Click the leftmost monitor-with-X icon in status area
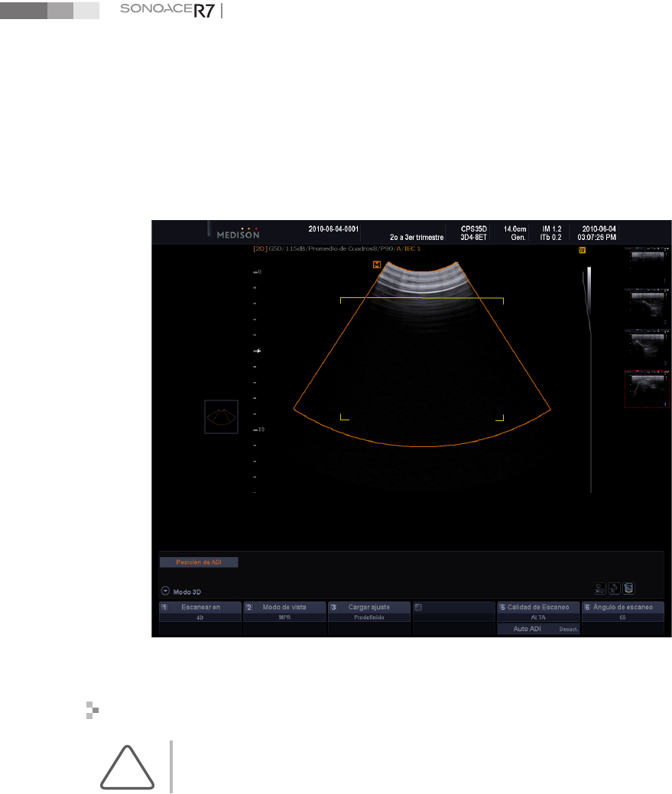 point(600,588)
